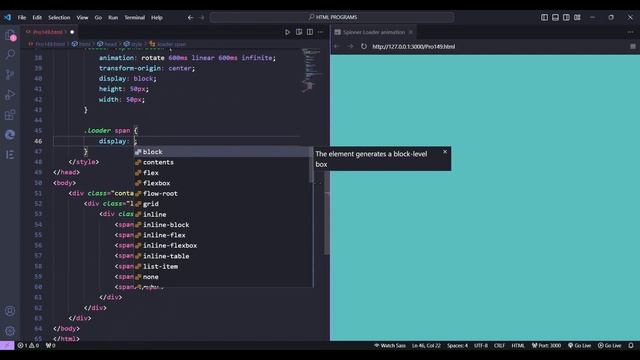Open the Manage gear icon

10,331
